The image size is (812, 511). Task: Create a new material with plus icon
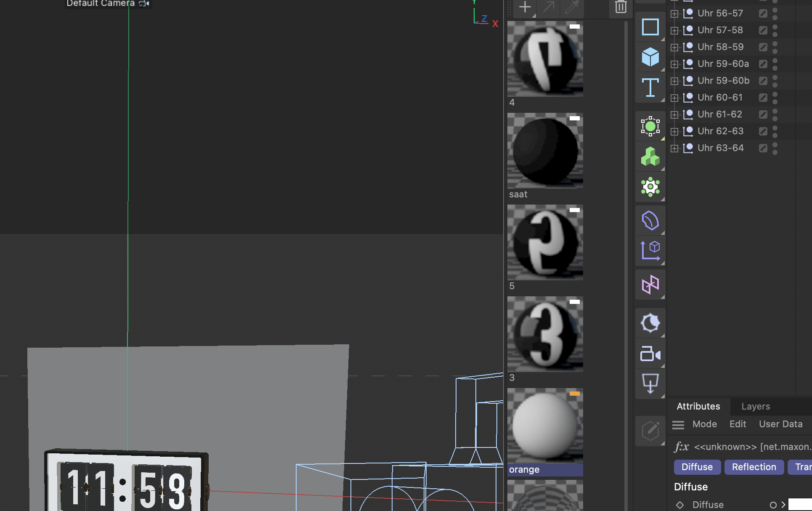(525, 7)
